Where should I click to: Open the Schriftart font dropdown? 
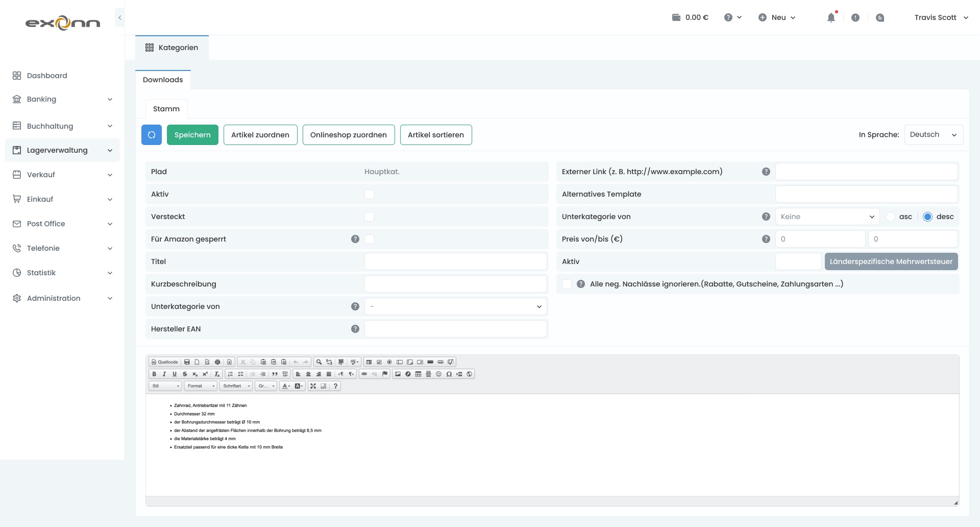[236, 386]
